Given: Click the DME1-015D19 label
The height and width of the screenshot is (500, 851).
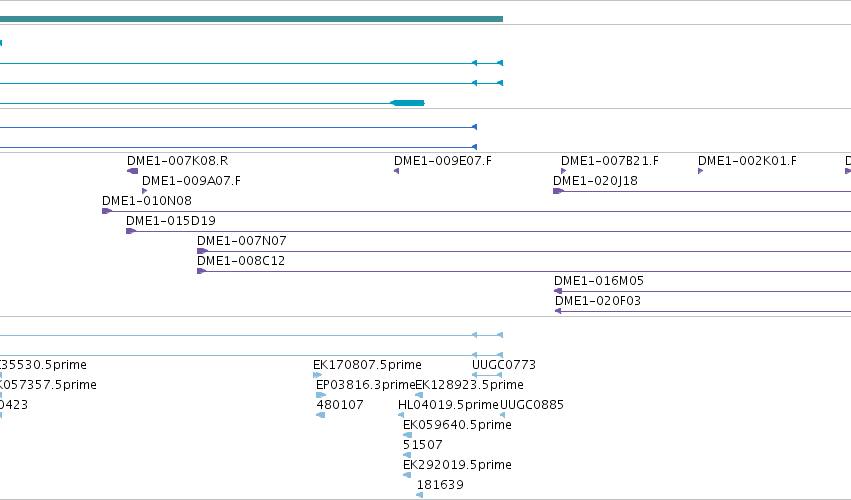Looking at the screenshot, I should 170,221.
